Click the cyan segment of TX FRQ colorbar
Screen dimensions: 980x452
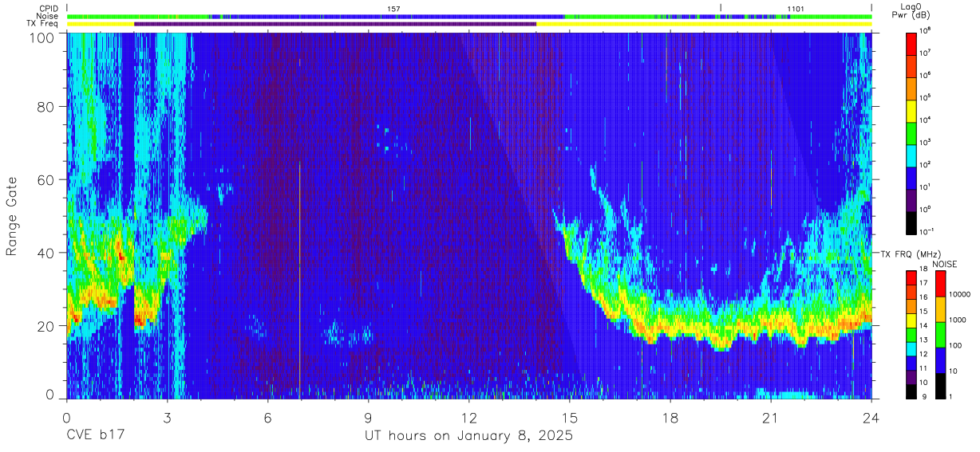tap(911, 349)
